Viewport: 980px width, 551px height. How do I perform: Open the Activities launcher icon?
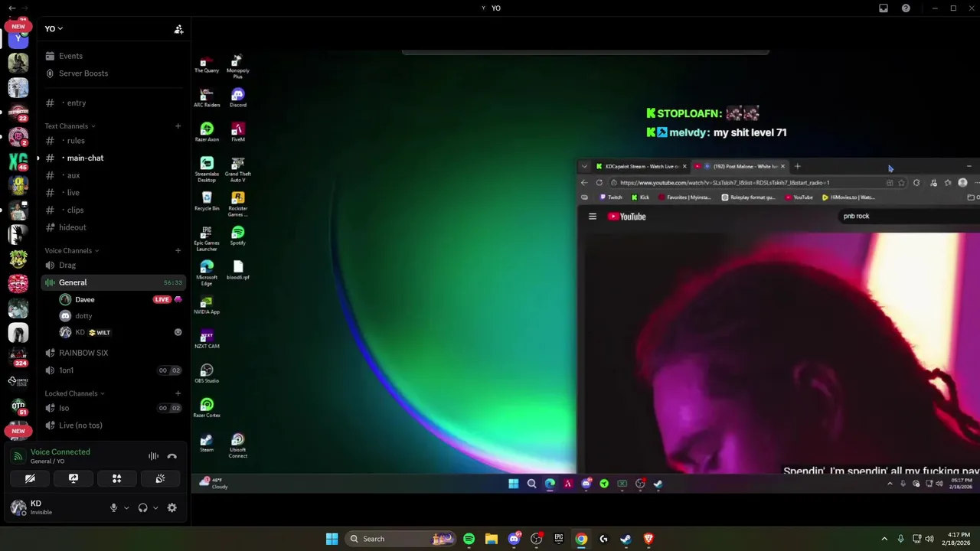(116, 478)
